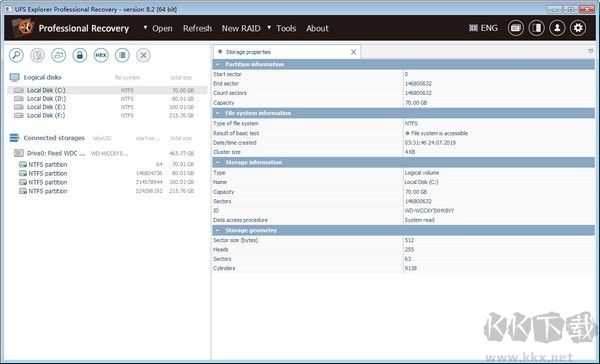
Task: Click the Connected storages stack icon
Action: pos(14,138)
